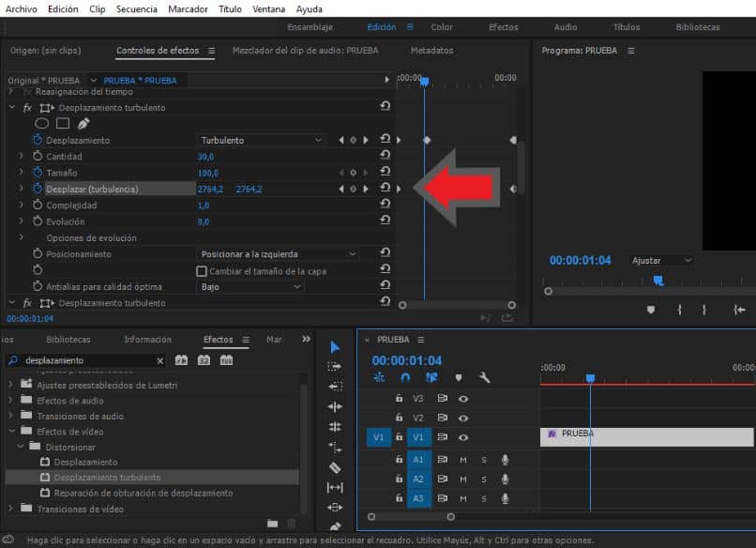This screenshot has height=548, width=756.
Task: Clear the effects search text
Action: (159, 360)
